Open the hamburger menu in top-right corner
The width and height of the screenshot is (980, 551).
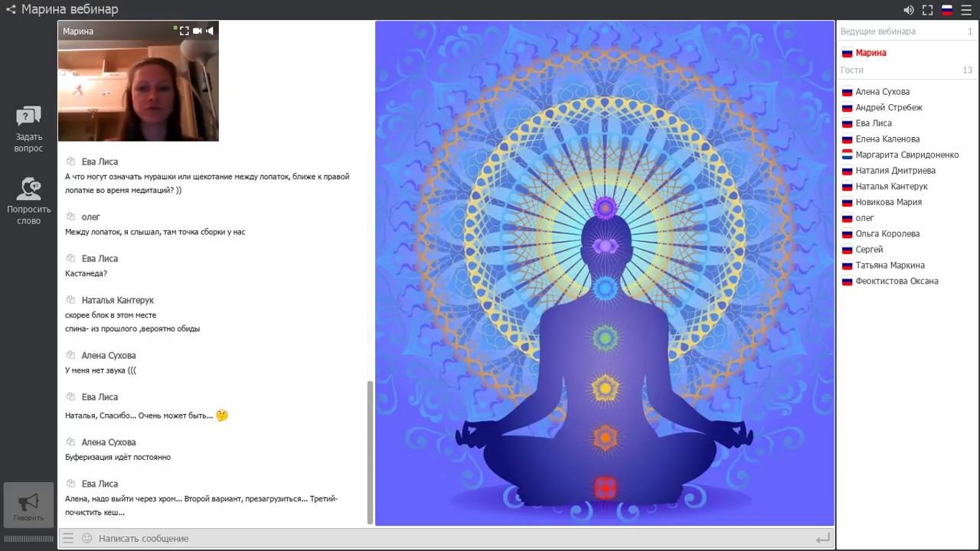point(966,10)
